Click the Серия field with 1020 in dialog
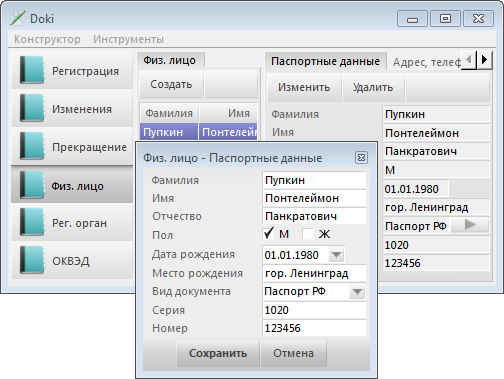Image resolution: width=504 pixels, height=379 pixels. tap(314, 310)
